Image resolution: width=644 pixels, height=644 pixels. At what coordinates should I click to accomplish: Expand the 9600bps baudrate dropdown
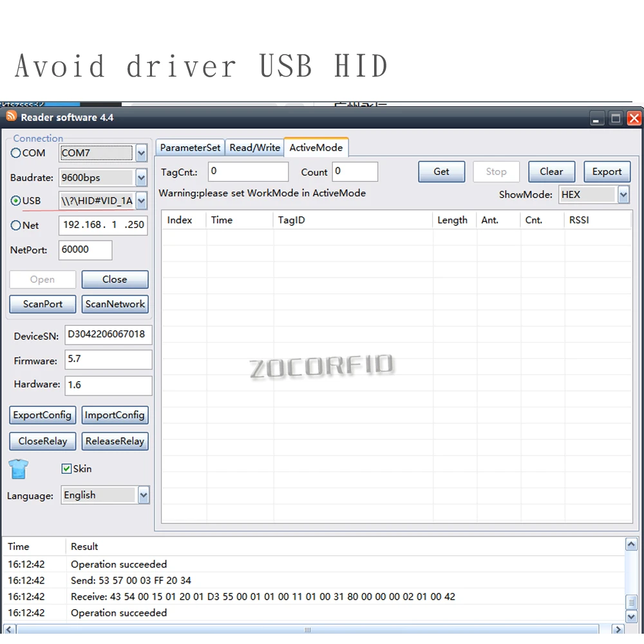pos(141,178)
